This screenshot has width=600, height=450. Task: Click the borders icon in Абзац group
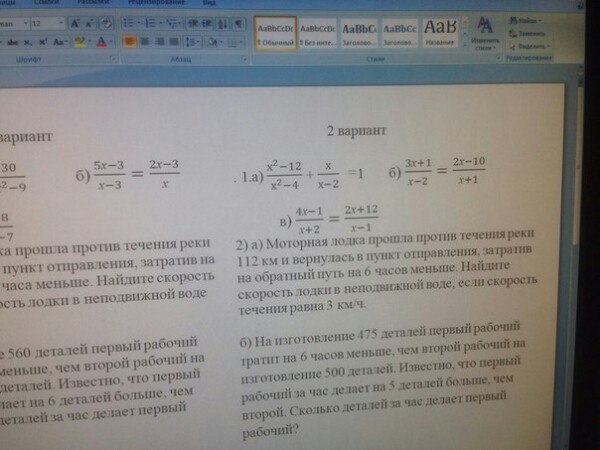233,42
